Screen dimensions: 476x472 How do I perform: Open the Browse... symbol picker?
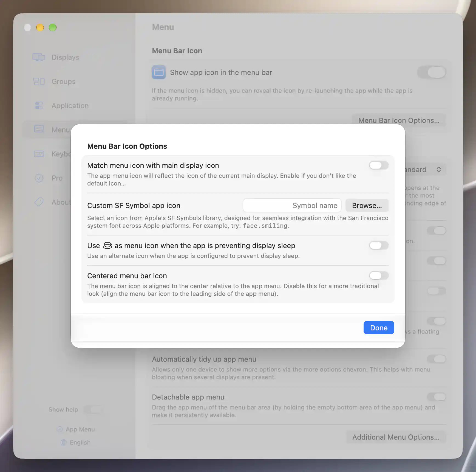(x=367, y=205)
